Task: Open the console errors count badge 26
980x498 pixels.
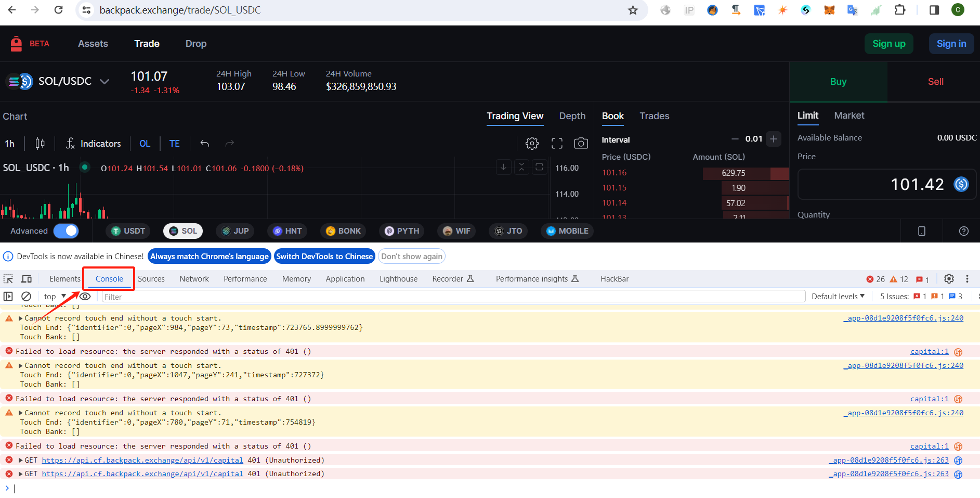Action: click(876, 279)
